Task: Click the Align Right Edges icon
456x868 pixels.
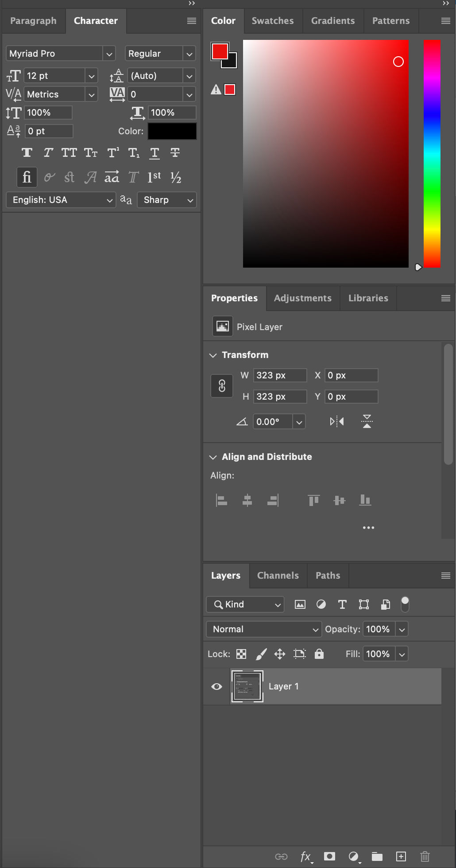Action: 273,500
